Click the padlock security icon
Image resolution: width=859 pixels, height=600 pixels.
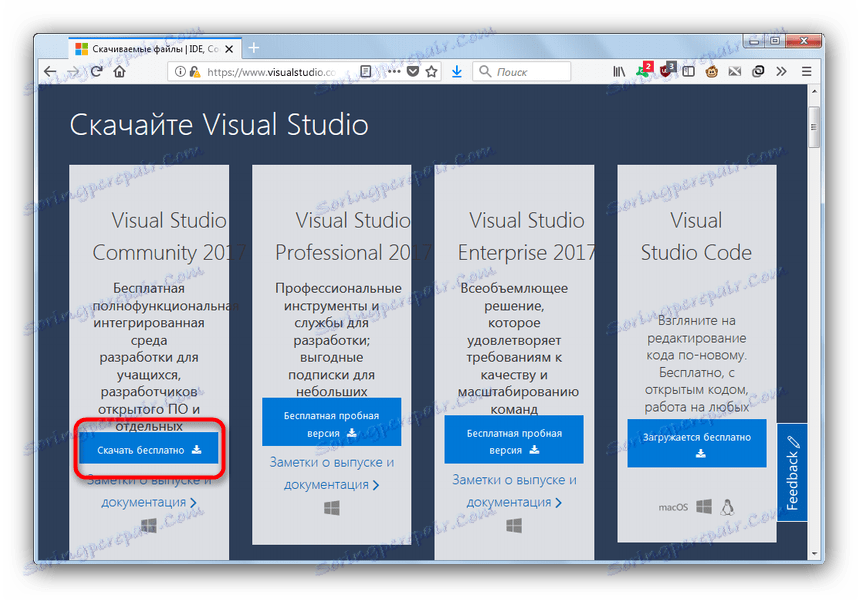(194, 72)
